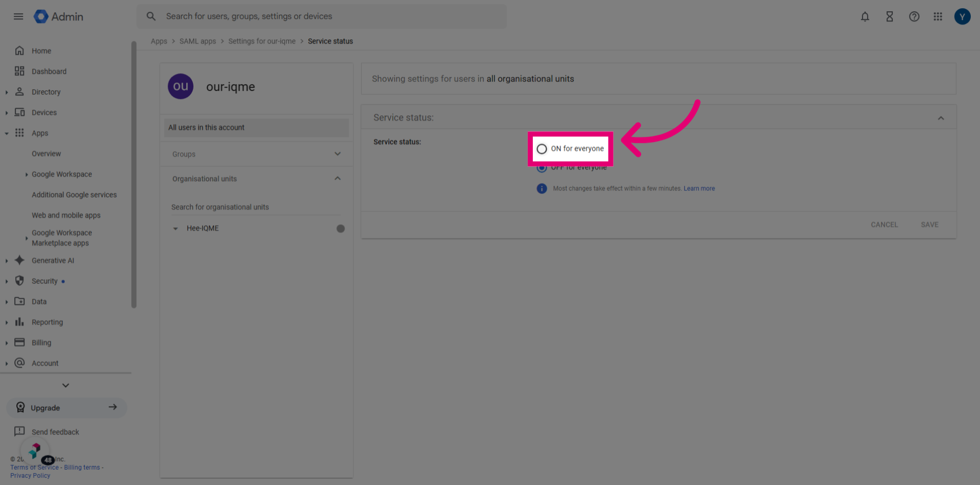Click the search field for users, groups, settings
Screen dimensions: 980x485
coord(322,16)
